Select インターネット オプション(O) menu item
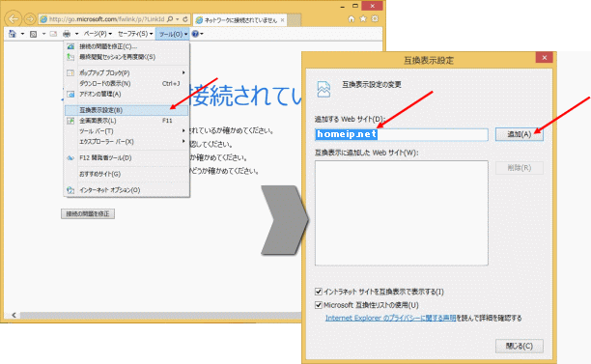 pos(127,190)
